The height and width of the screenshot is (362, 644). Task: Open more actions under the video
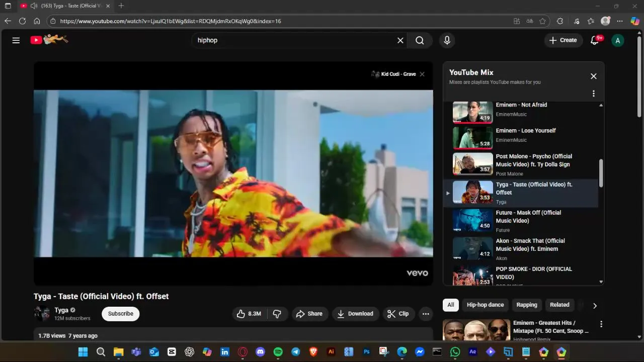[x=426, y=314]
